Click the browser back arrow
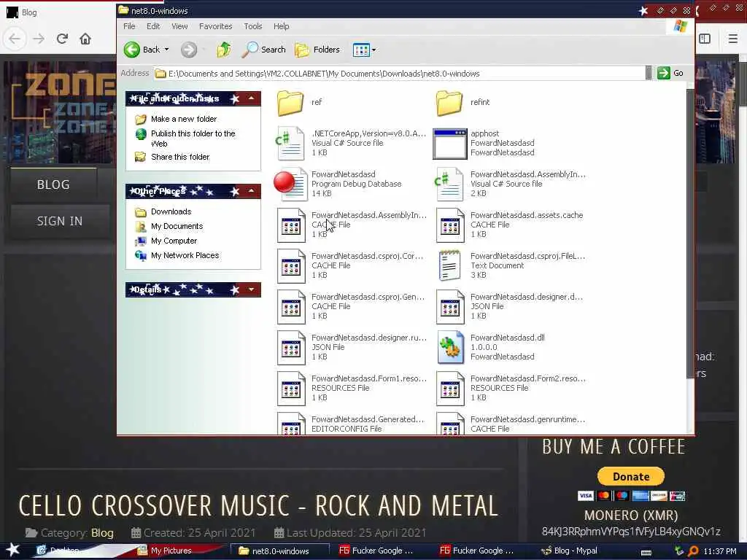This screenshot has width=747, height=560. pyautogui.click(x=15, y=39)
